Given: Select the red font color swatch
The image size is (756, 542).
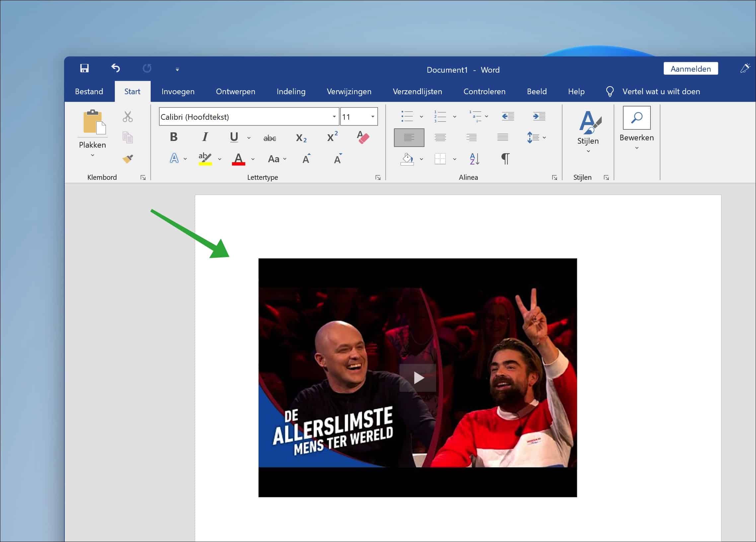Looking at the screenshot, I should tap(238, 159).
